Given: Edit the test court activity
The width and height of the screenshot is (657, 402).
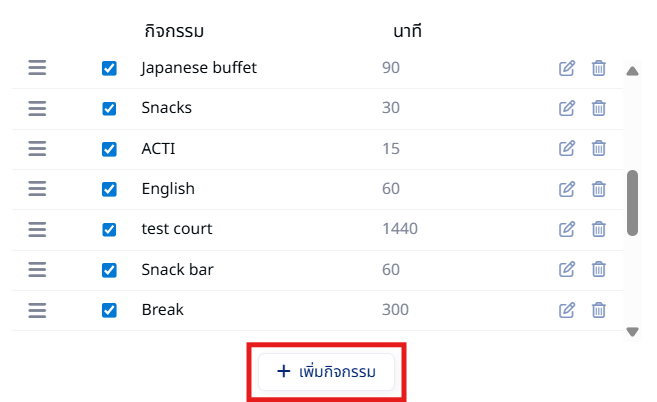Looking at the screenshot, I should (x=566, y=229).
